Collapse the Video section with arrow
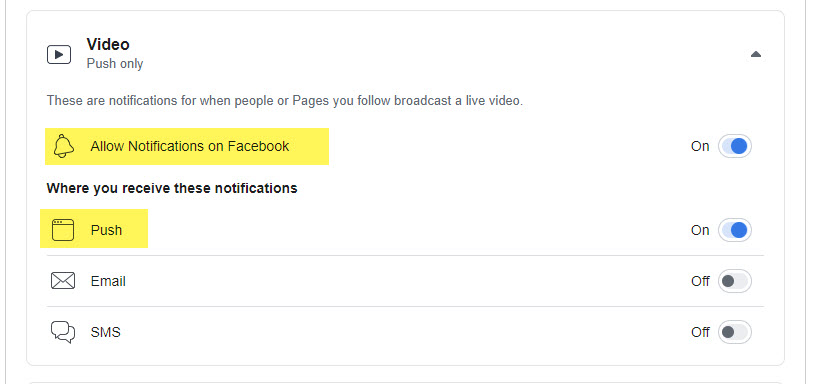 tap(756, 54)
